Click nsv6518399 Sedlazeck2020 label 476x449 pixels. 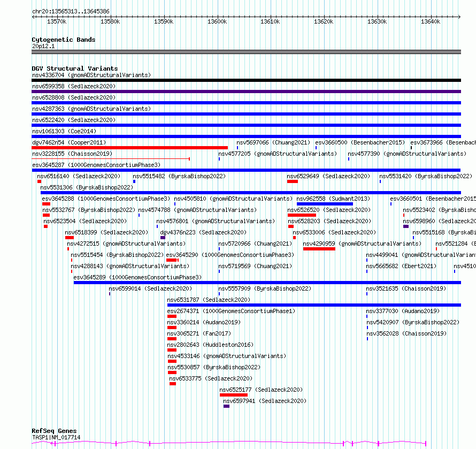[106, 232]
